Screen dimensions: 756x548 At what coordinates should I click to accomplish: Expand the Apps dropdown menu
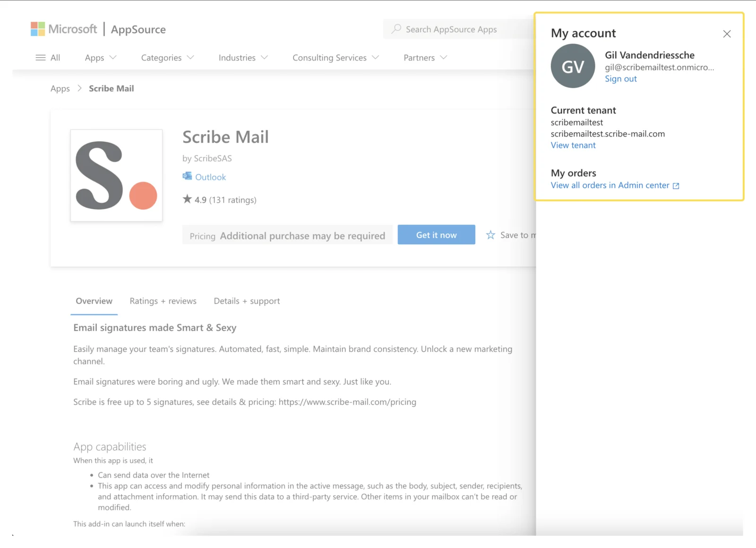(101, 58)
